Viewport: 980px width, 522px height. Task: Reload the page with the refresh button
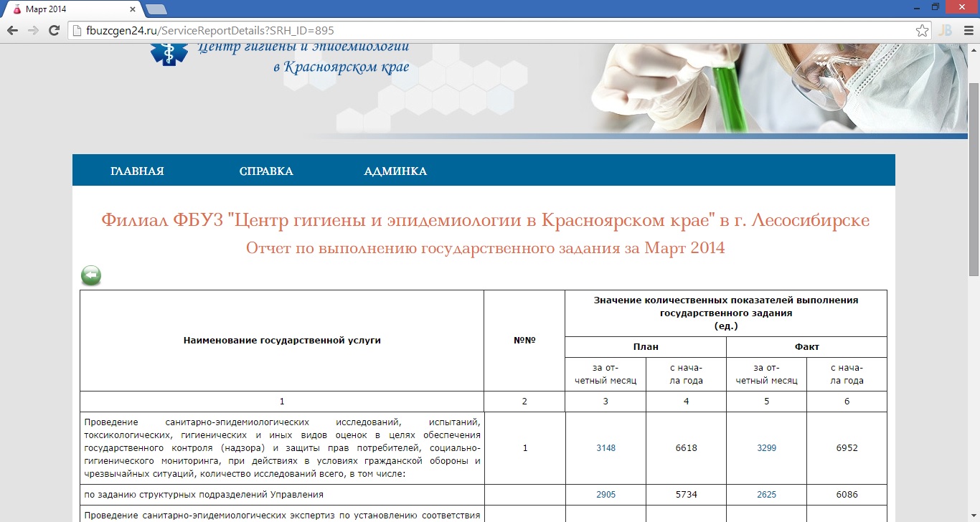click(x=54, y=30)
